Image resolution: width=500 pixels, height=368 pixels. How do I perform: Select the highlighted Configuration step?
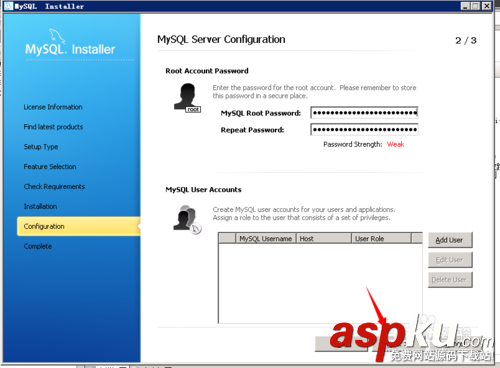click(79, 226)
